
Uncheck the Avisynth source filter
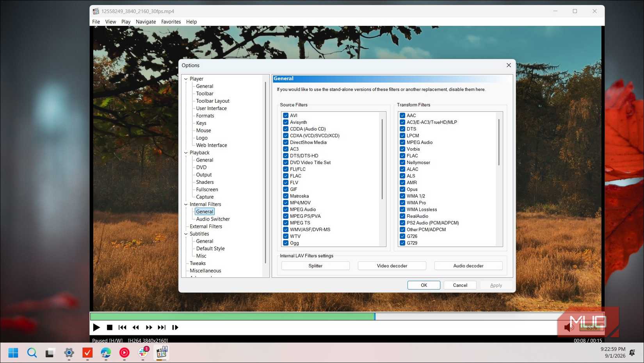[x=286, y=122]
